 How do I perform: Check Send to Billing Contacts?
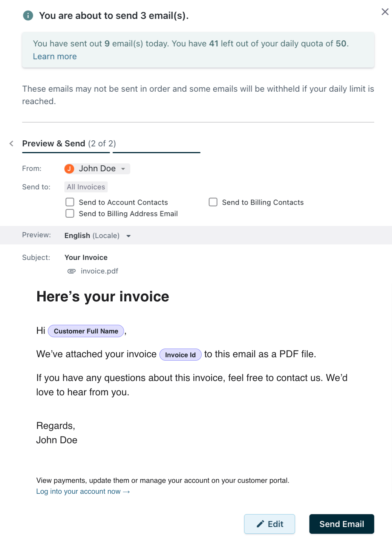pos(213,202)
